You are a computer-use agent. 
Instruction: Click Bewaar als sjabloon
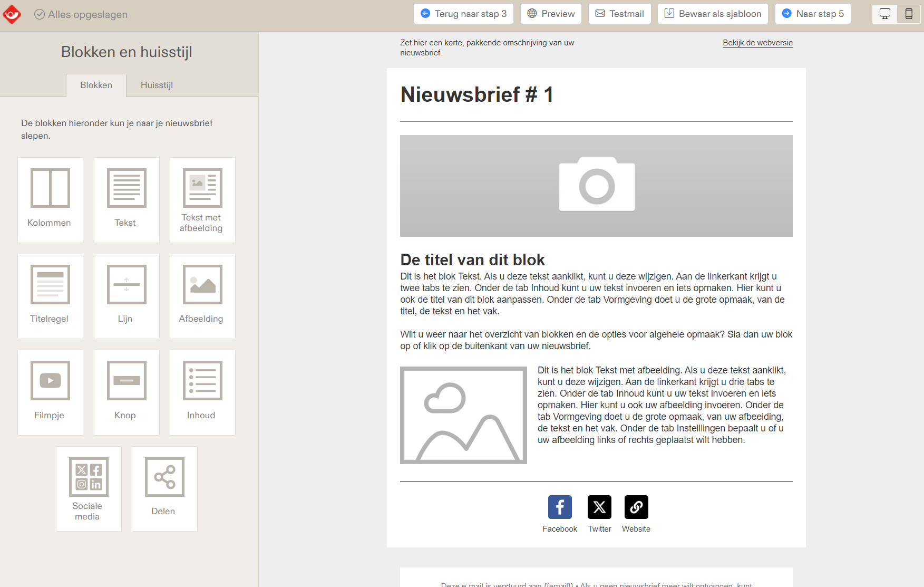(x=713, y=14)
